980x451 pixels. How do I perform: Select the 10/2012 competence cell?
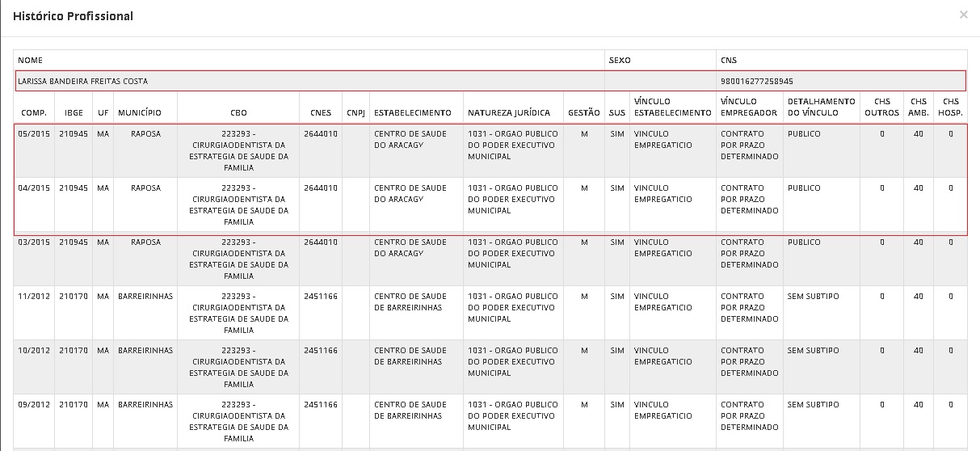click(x=34, y=351)
